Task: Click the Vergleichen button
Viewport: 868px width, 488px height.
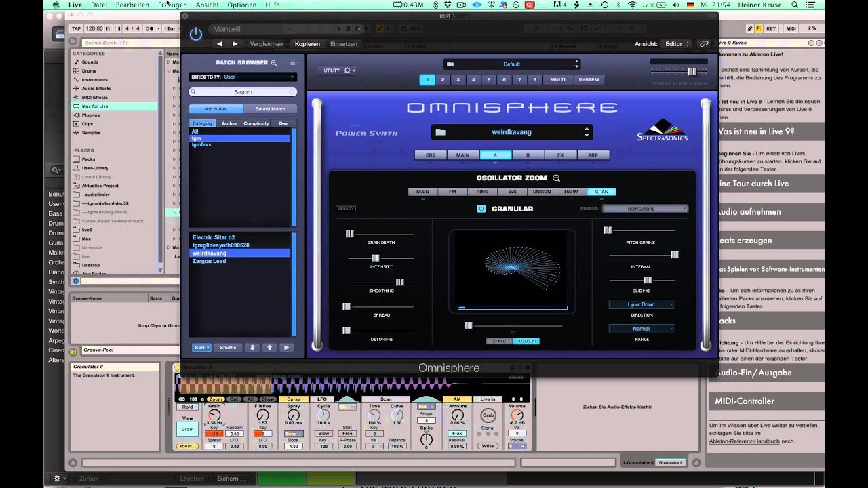Action: 267,44
